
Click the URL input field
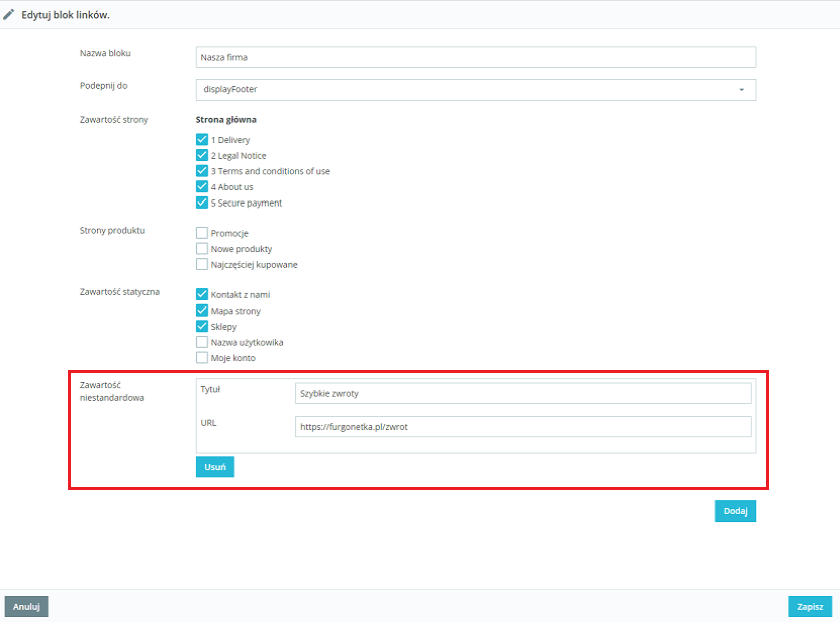(x=523, y=427)
